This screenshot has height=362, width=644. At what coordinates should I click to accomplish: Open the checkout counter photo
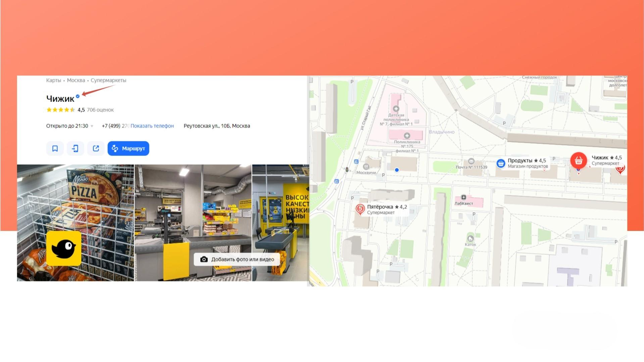(193, 223)
